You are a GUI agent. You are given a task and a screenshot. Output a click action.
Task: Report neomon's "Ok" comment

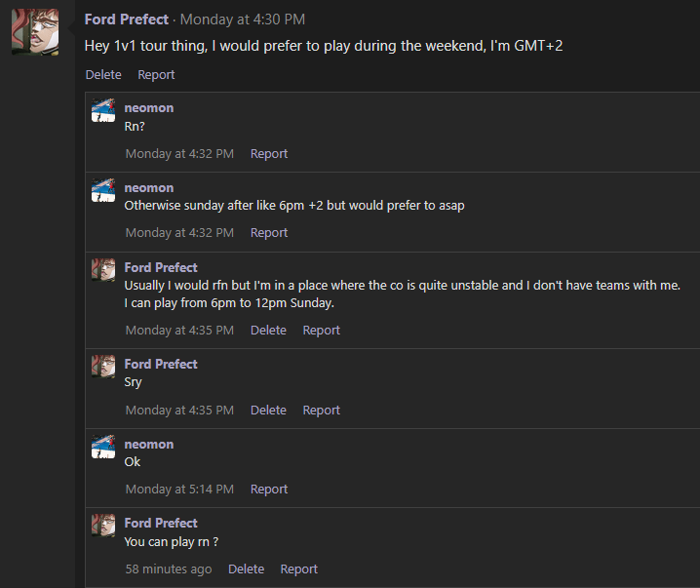point(269,490)
